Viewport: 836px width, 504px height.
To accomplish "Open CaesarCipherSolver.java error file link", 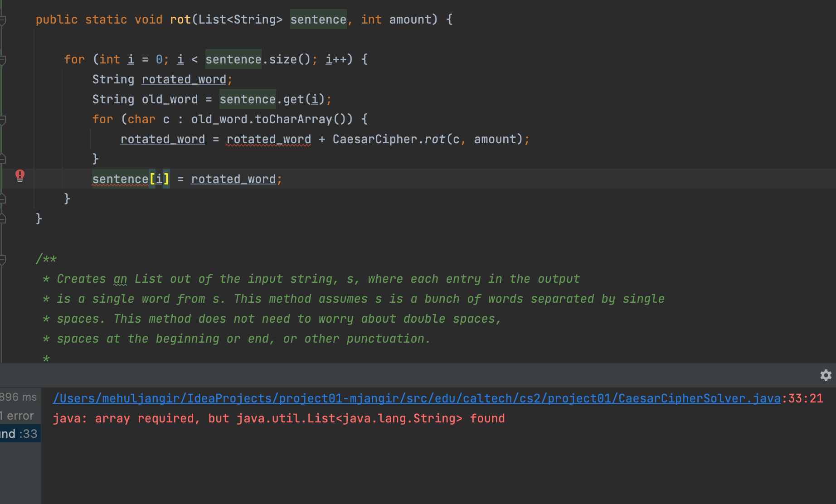I will point(417,398).
